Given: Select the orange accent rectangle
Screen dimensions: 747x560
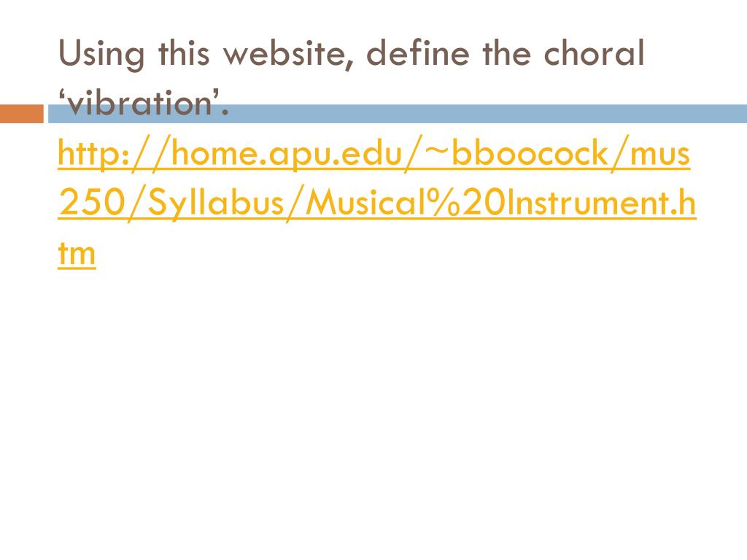Looking at the screenshot, I should (x=21, y=114).
